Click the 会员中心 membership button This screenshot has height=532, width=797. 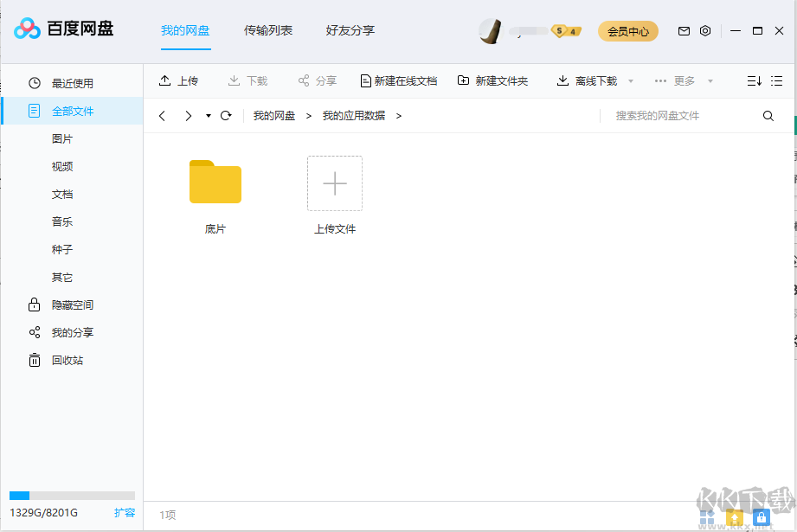(x=627, y=30)
